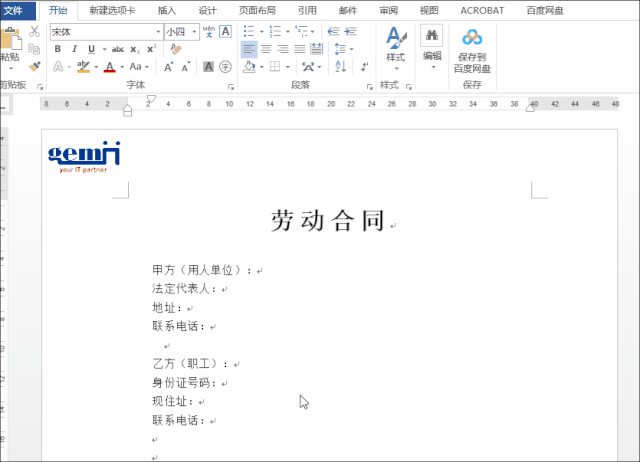Open Paragraph dialog launcher

(369, 87)
